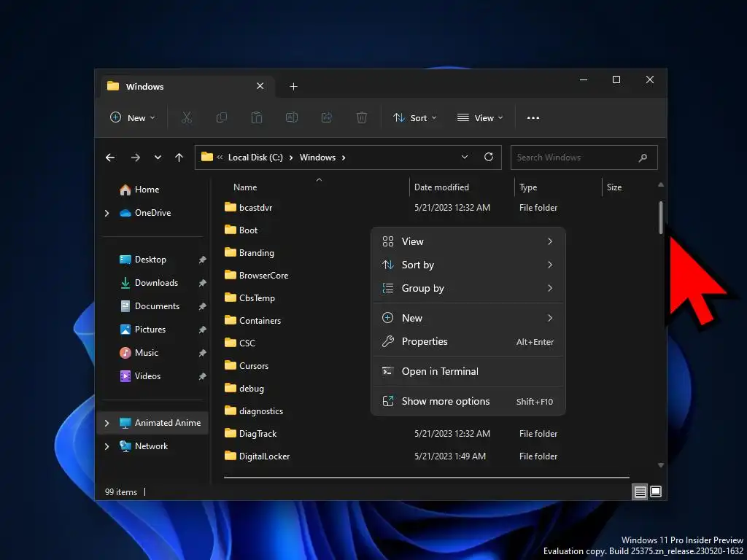
Task: Sort by Name column header
Action: (x=245, y=187)
